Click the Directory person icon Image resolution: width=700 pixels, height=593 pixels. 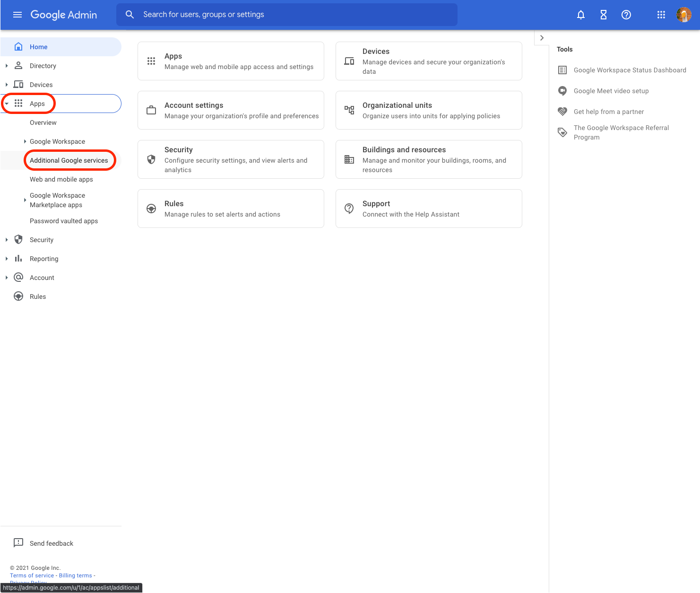[x=18, y=65]
